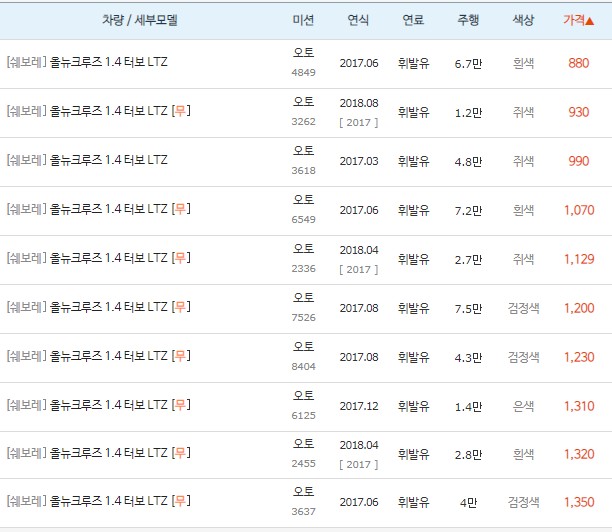Click color 은색
Screen dimensions: 612x532
(523, 406)
